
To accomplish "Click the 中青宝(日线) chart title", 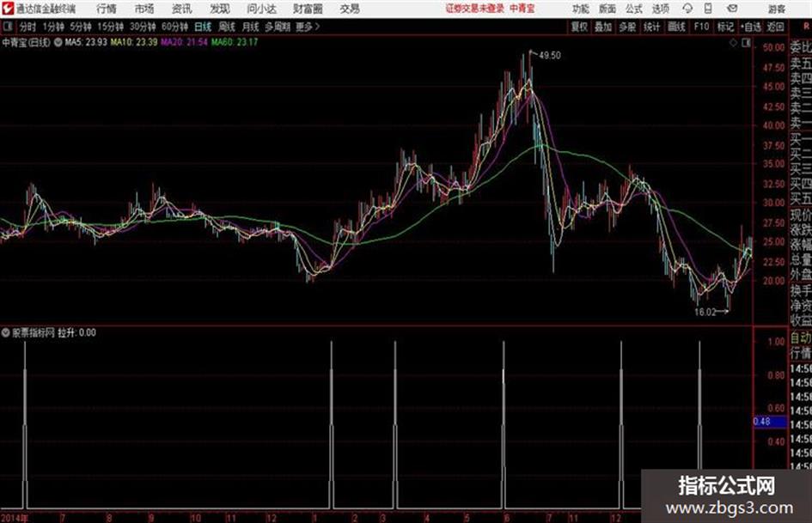I will (26, 42).
